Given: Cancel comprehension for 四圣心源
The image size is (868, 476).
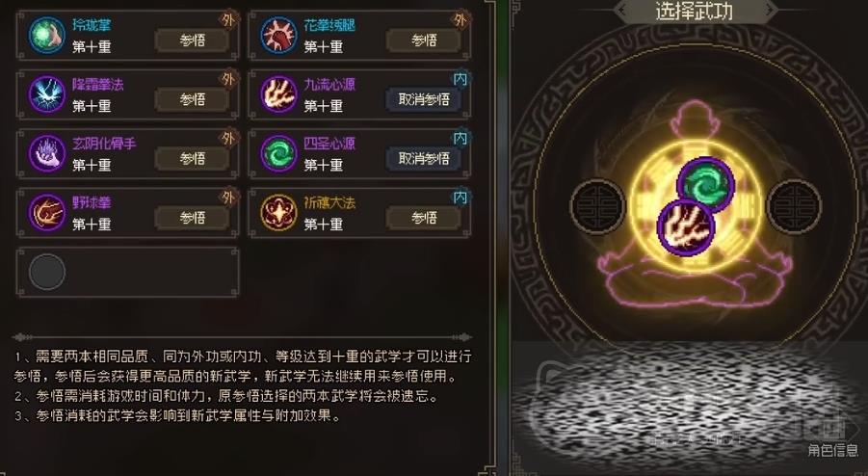Looking at the screenshot, I should coord(424,159).
